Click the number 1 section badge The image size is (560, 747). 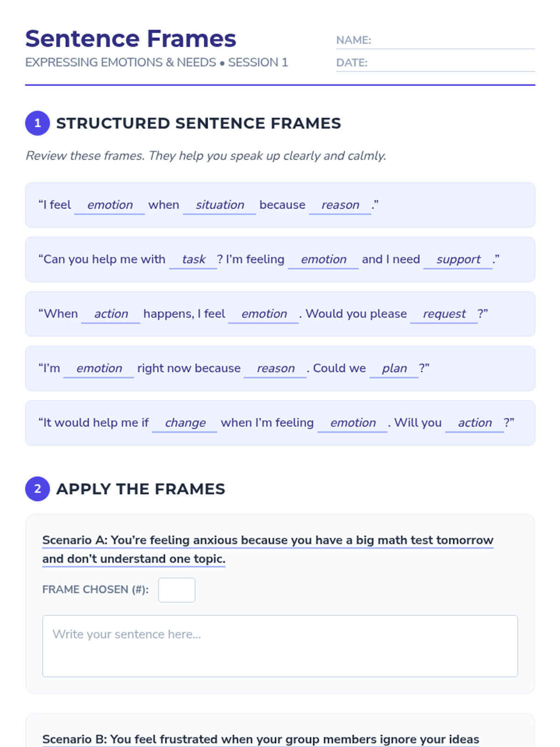[x=37, y=123]
